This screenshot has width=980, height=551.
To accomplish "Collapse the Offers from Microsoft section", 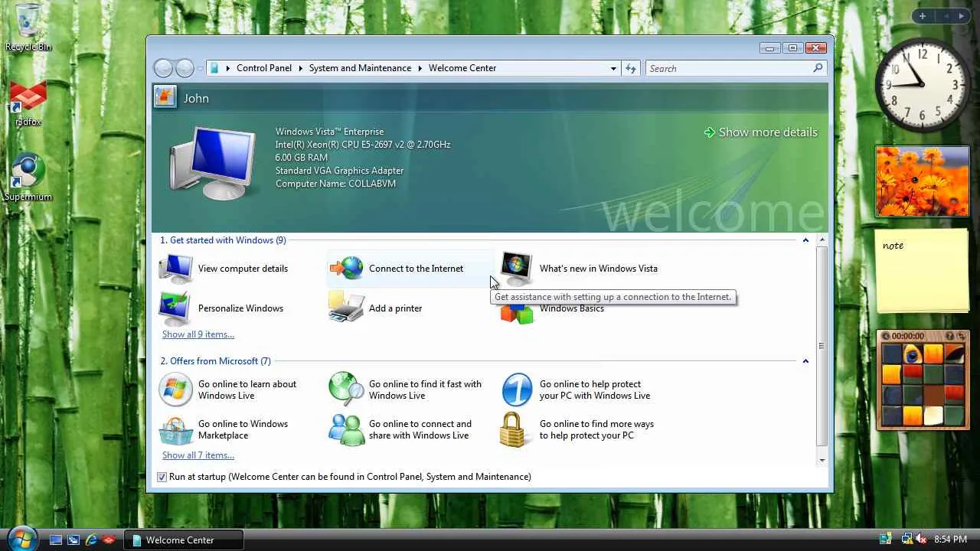I will (x=805, y=361).
